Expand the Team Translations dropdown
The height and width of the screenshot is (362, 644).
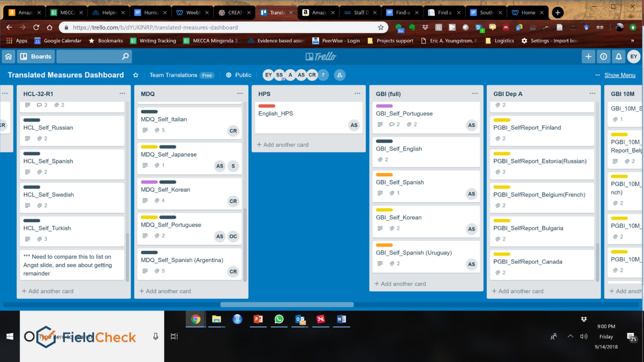(173, 75)
